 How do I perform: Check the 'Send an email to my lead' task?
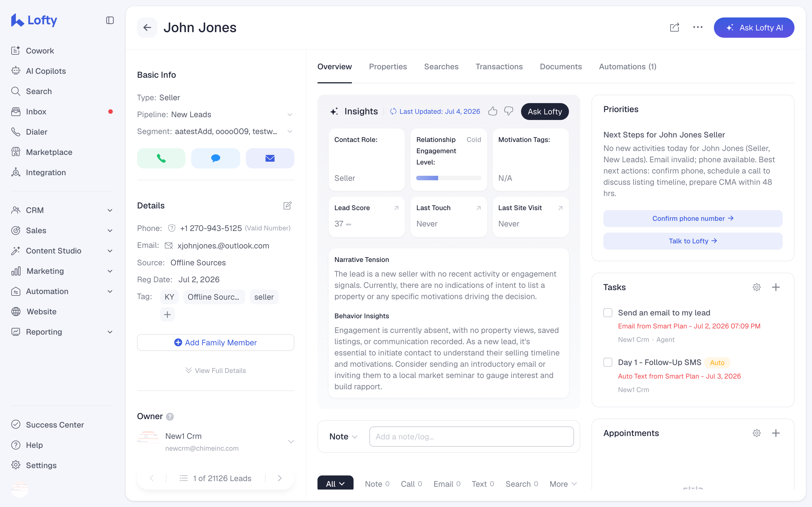[608, 313]
